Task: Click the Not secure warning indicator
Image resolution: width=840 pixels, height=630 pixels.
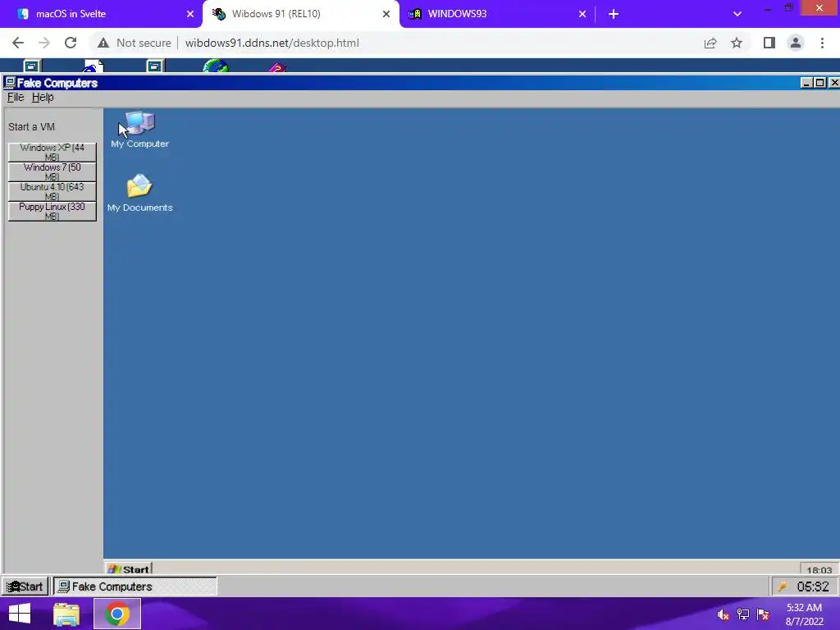Action: [134, 43]
